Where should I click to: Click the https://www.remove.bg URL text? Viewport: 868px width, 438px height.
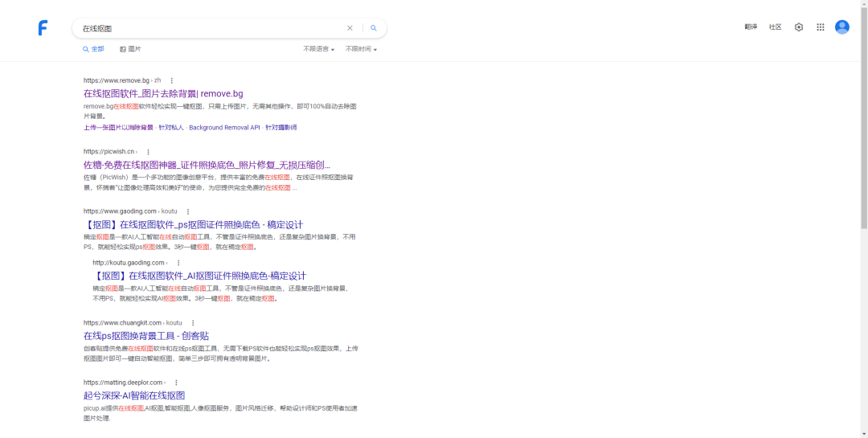pyautogui.click(x=117, y=81)
